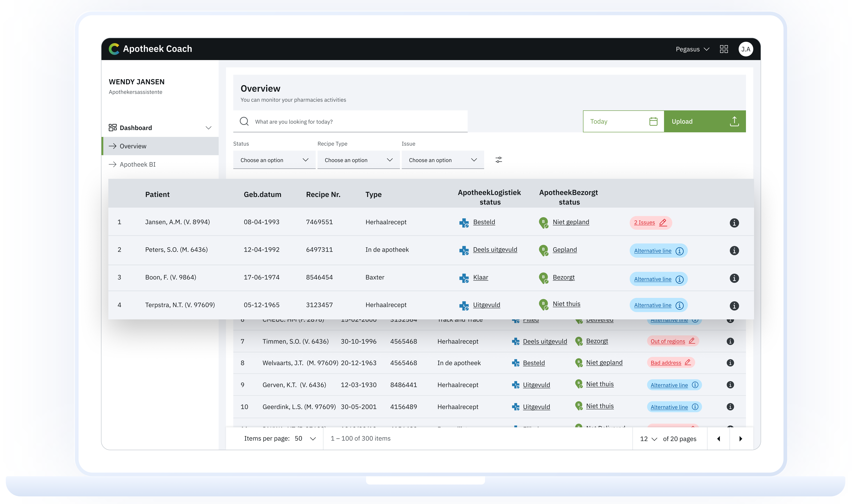Click patient name Jansen, A.M. (V. 8994)
852x504 pixels.
(177, 222)
